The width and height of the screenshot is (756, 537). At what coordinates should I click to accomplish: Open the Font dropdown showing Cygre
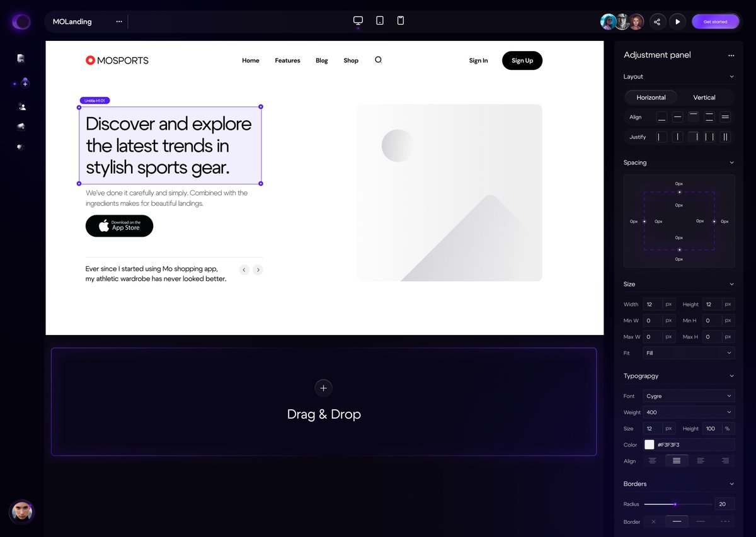coord(689,396)
